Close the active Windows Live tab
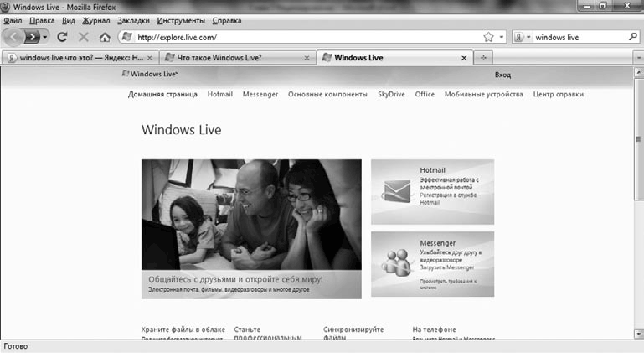This screenshot has width=644, height=353. pos(464,58)
